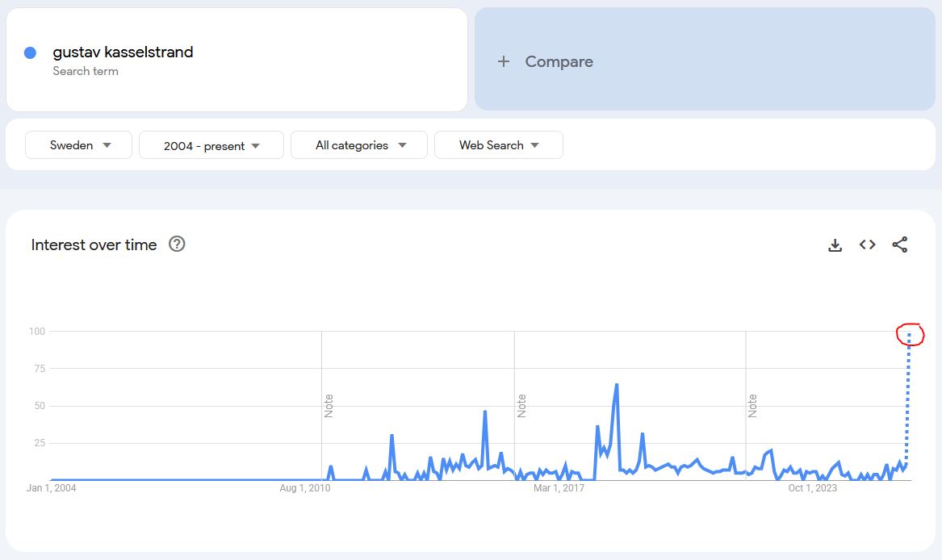This screenshot has height=560, width=942.
Task: Click the Jan 1, 2004 axis label
Action: point(51,488)
